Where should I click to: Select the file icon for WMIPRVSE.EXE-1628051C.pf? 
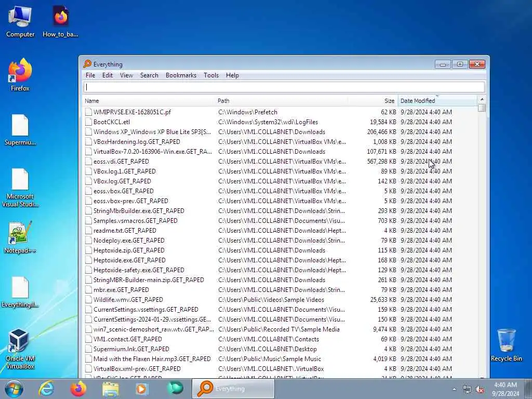click(88, 112)
